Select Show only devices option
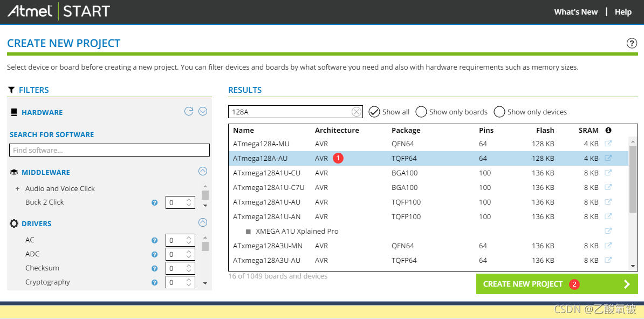The width and height of the screenshot is (644, 319). tap(530, 112)
